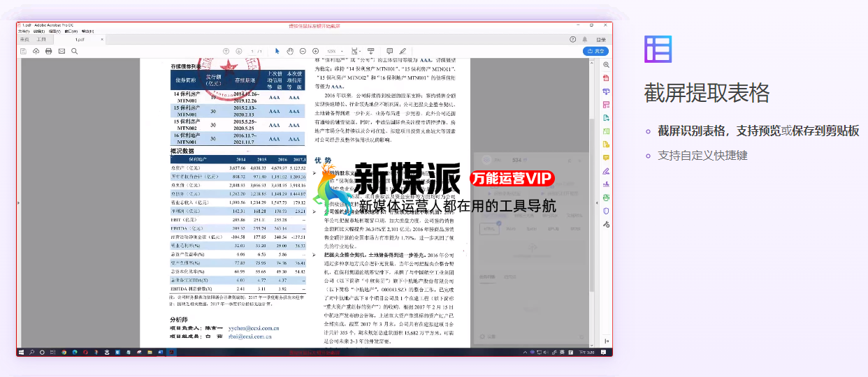Screen dimensions: 868x377
Task: Send the file with the envelope icon
Action: [62, 51]
